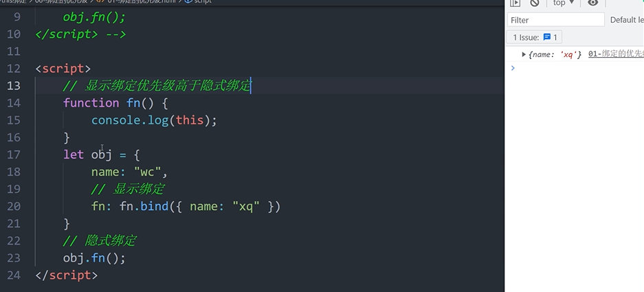Click the 'let' keyword on line 17
The height and width of the screenshot is (292, 644).
(x=73, y=155)
